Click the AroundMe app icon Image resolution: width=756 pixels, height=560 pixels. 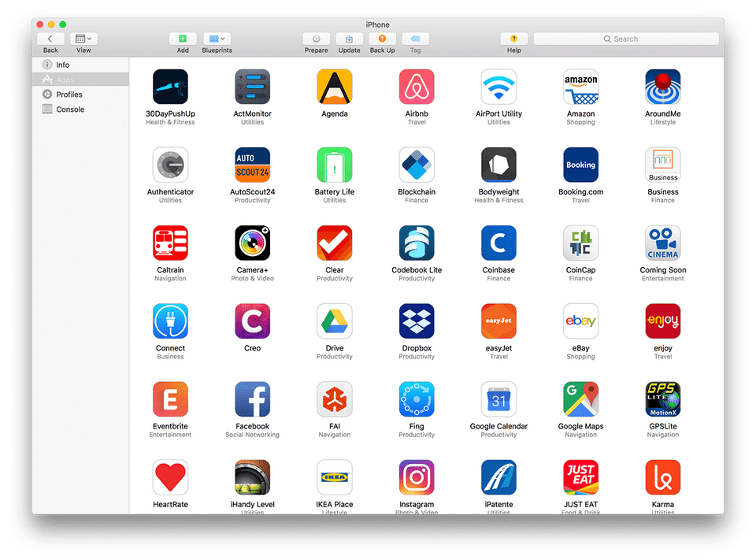663,87
